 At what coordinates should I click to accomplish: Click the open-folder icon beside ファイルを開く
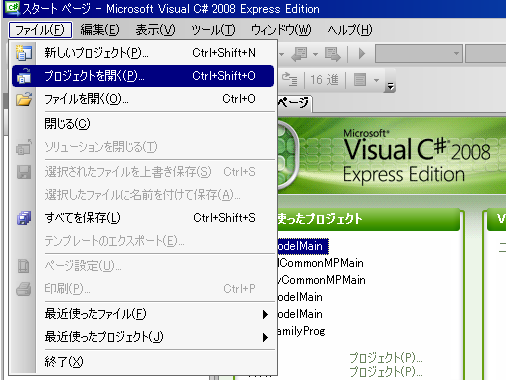(24, 99)
